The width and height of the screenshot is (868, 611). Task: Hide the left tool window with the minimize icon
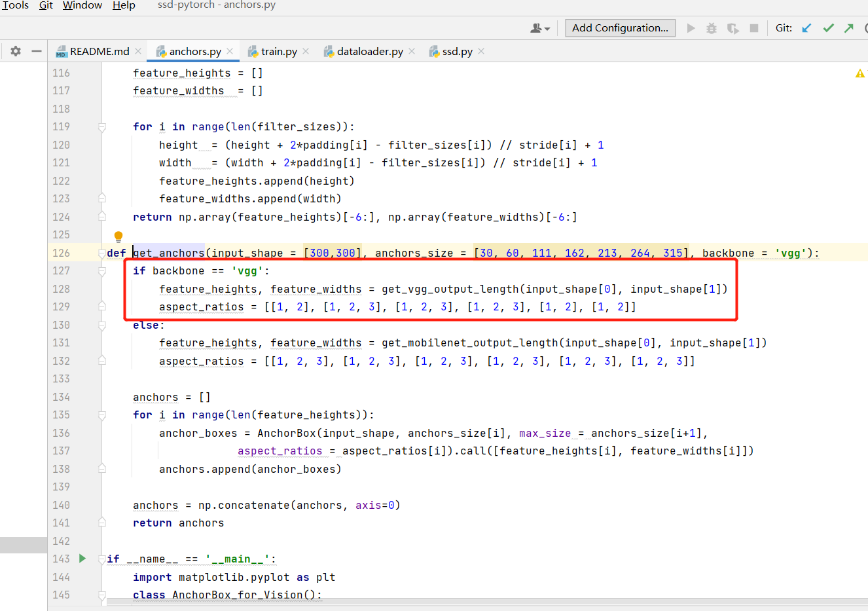click(36, 51)
